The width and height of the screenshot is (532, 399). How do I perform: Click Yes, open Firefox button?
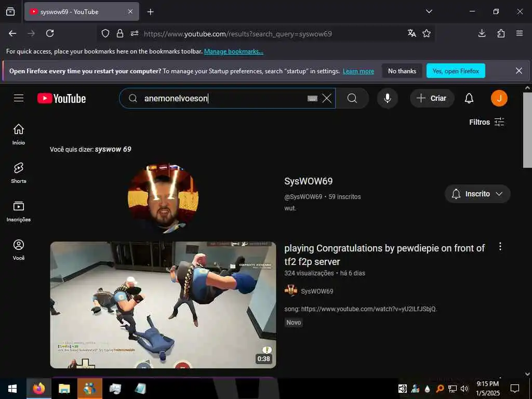(x=456, y=71)
